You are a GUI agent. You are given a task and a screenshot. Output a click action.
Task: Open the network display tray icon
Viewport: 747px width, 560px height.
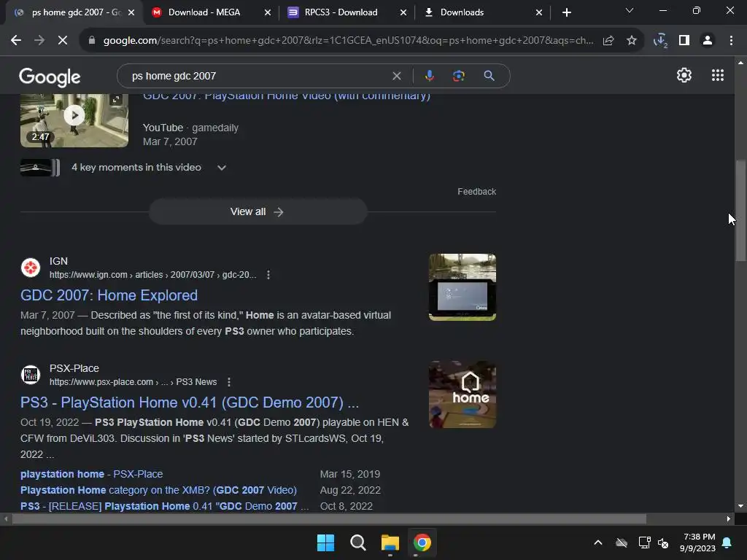644,542
